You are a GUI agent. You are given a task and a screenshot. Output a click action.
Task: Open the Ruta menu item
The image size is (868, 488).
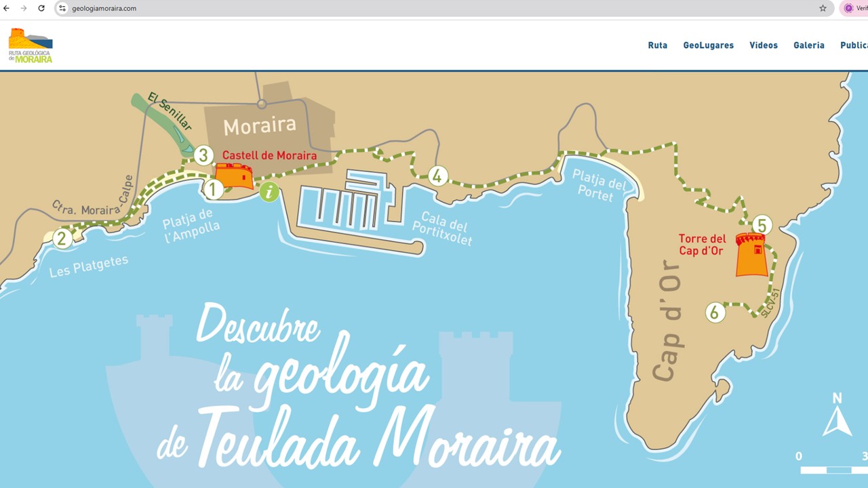657,45
